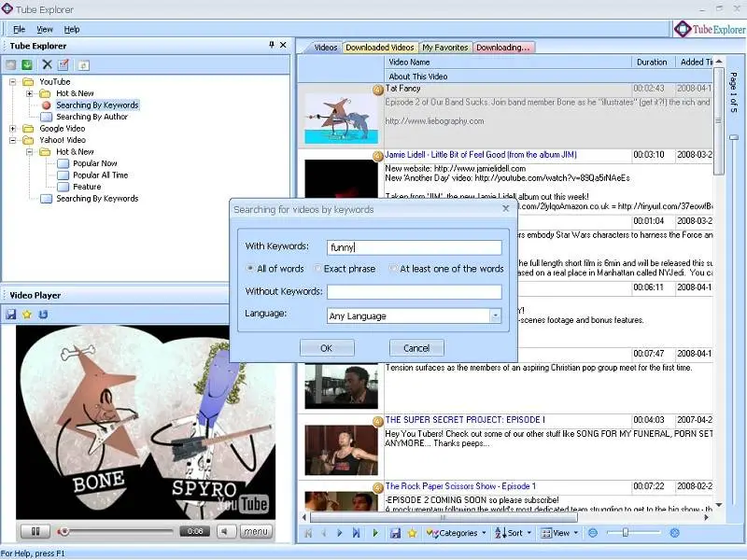Jump to the last page of videos

[356, 533]
